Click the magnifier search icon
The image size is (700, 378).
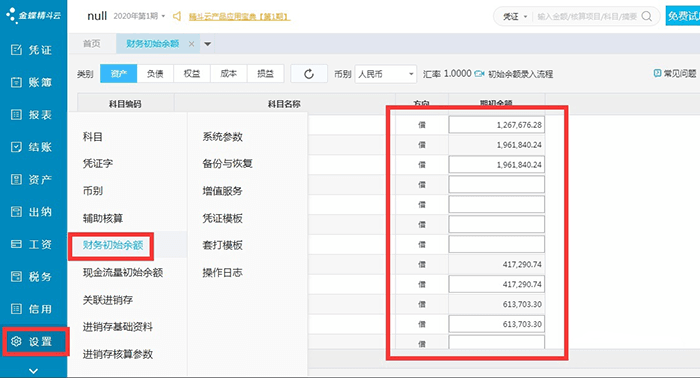(646, 17)
